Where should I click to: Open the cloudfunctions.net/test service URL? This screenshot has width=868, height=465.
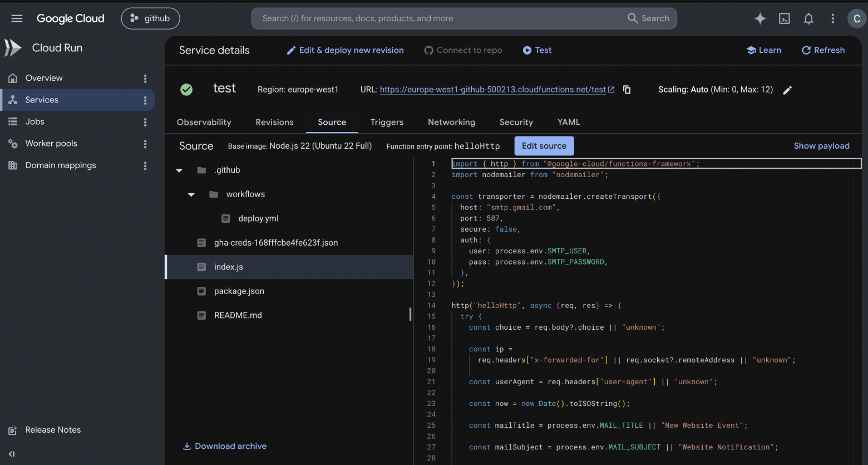pyautogui.click(x=493, y=90)
